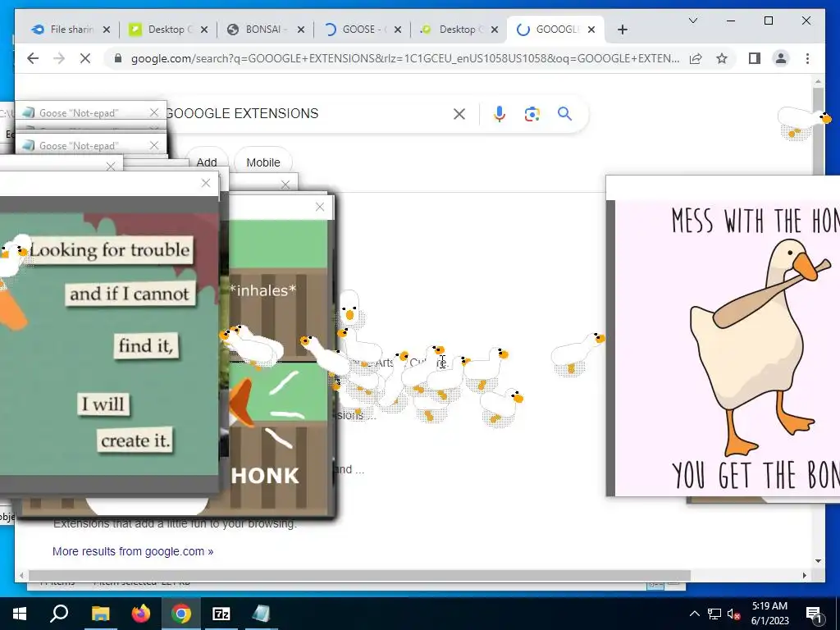This screenshot has width=840, height=630.
Task: Close the 'Looking for trouble' meme window
Action: tap(206, 183)
